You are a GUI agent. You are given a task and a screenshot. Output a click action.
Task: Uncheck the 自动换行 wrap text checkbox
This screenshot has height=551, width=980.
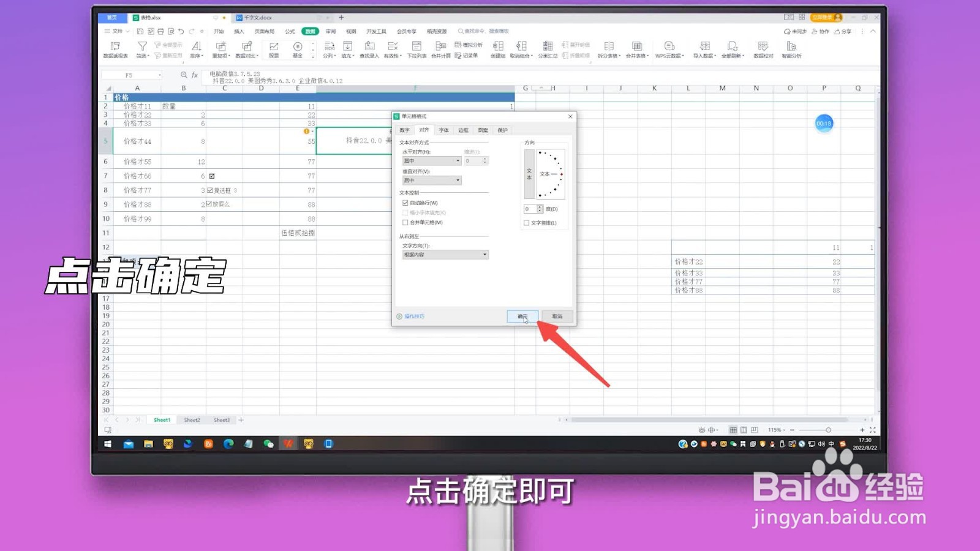point(405,203)
